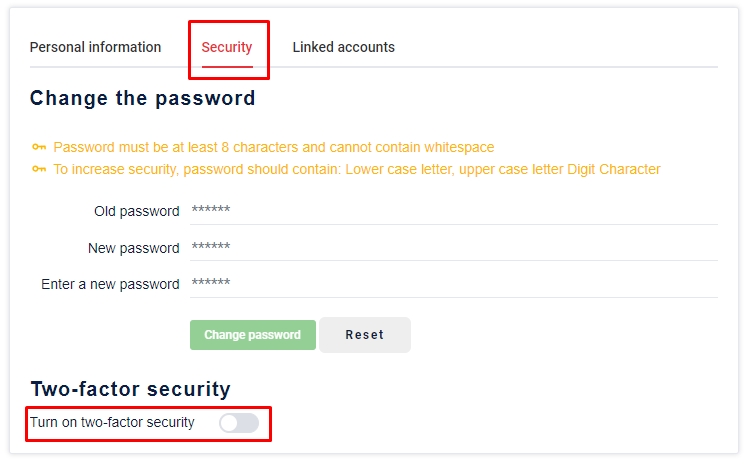Open the Personal information tab
Screen dimensions: 744x465
[x=95, y=47]
